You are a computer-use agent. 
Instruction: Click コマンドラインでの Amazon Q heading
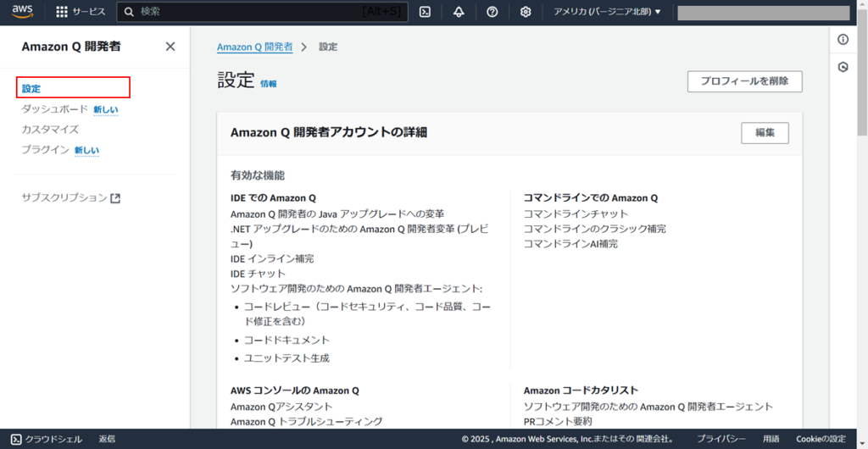pyautogui.click(x=591, y=198)
